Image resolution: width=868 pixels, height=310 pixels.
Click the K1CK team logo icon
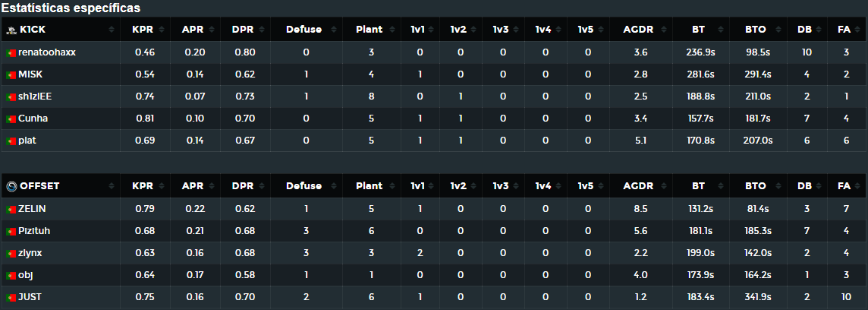[11, 30]
